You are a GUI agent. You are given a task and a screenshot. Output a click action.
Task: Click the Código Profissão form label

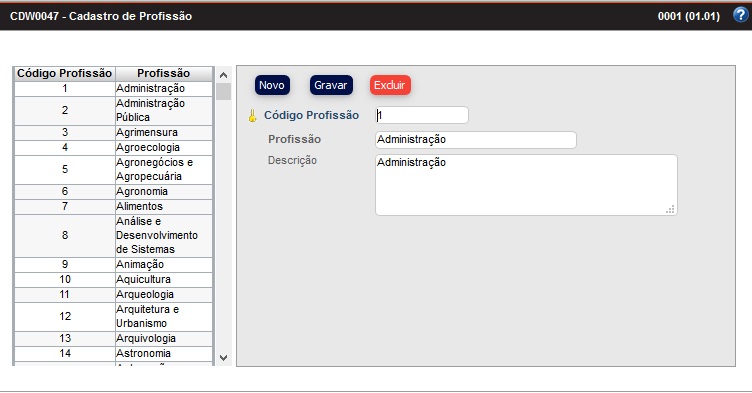[311, 115]
